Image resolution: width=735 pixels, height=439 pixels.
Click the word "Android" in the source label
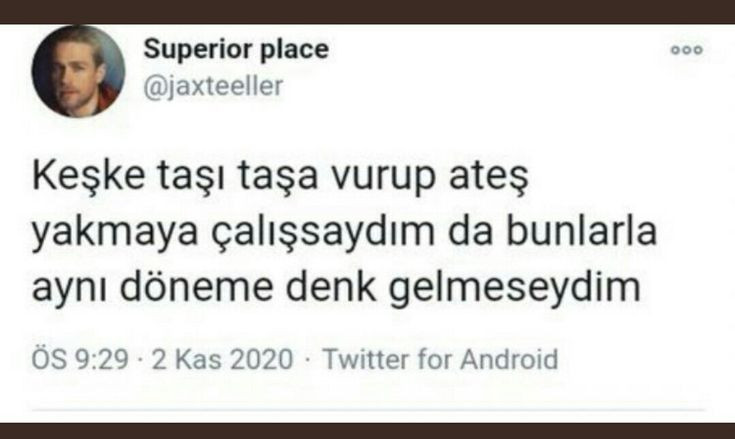(509, 359)
